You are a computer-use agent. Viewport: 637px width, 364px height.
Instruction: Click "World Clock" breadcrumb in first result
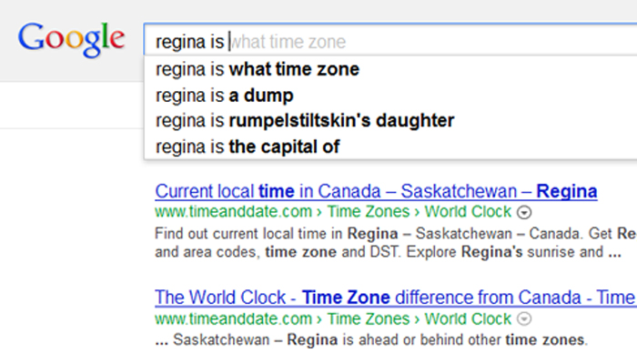(x=470, y=212)
